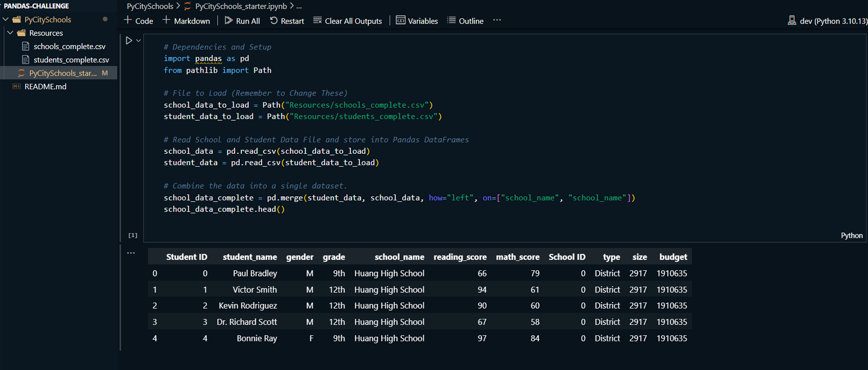Image resolution: width=868 pixels, height=370 pixels.
Task: Open the run cell options chevron
Action: [x=139, y=40]
